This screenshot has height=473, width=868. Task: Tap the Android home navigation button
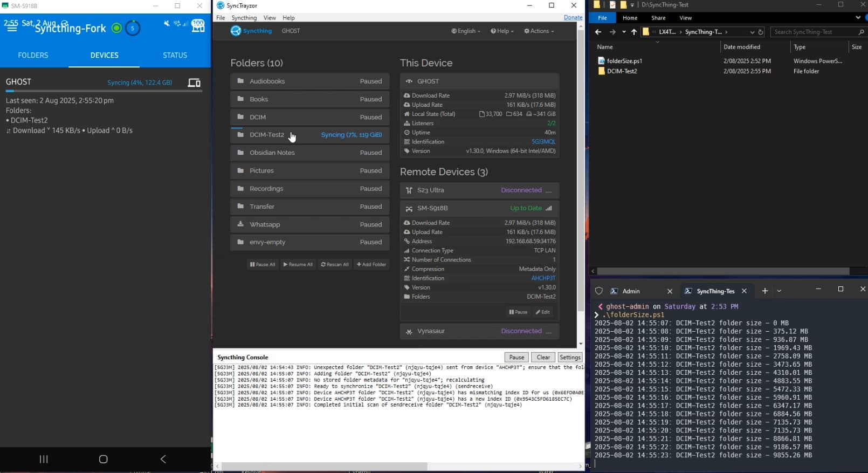[x=104, y=459]
